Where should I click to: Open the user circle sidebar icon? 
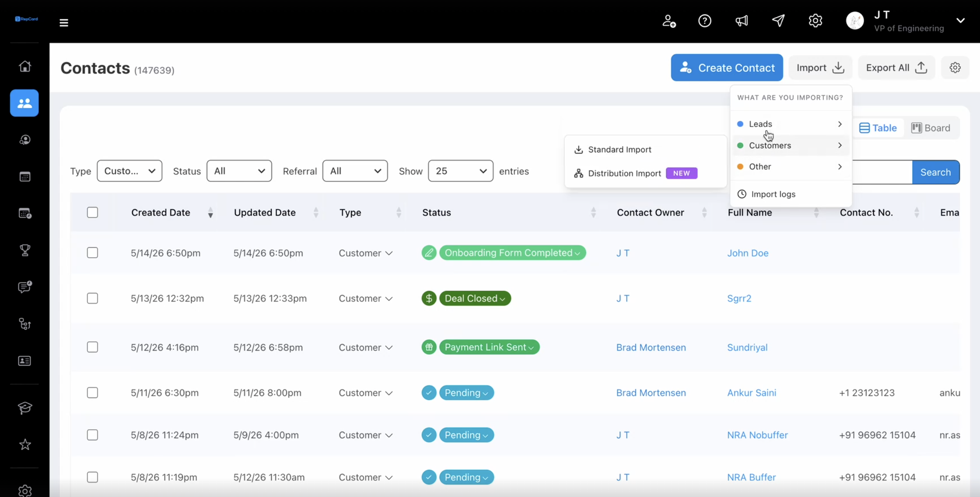click(25, 140)
